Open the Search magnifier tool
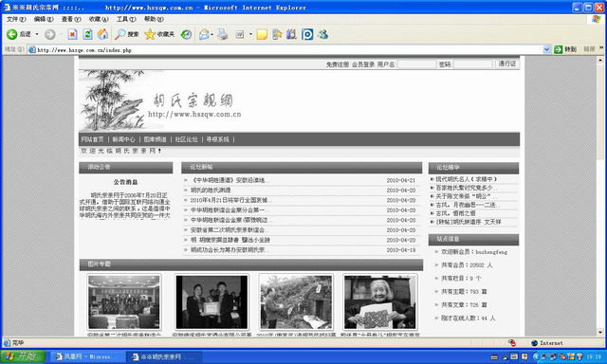This screenshot has width=607, height=364. pyautogui.click(x=120, y=34)
